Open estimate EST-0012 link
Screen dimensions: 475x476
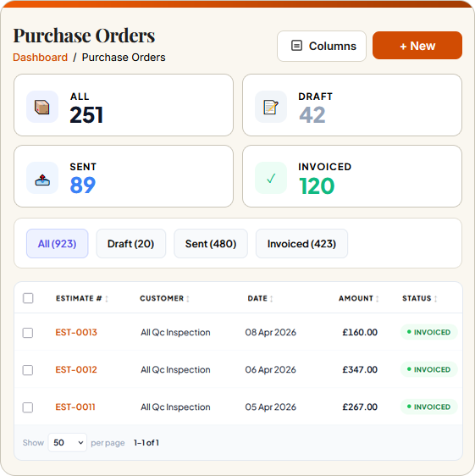click(x=76, y=370)
